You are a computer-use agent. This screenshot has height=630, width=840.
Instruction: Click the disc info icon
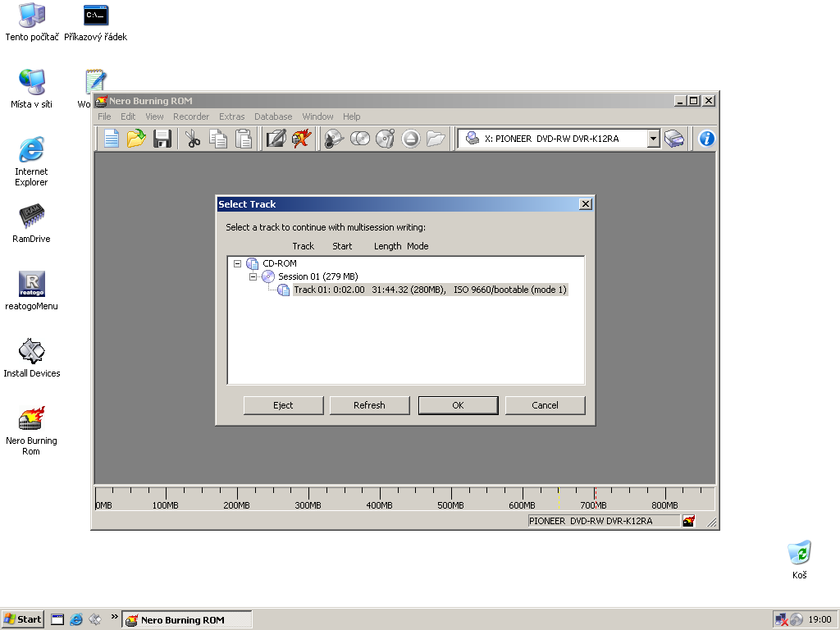386,139
